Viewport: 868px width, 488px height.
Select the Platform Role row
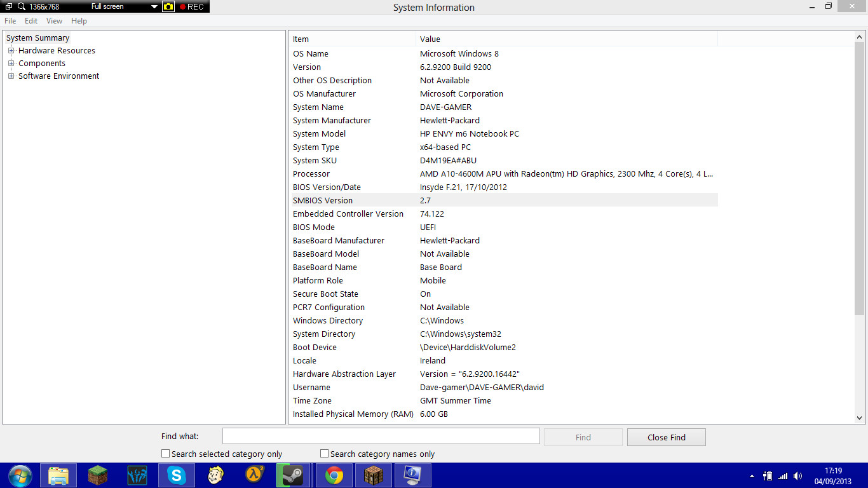coord(503,281)
